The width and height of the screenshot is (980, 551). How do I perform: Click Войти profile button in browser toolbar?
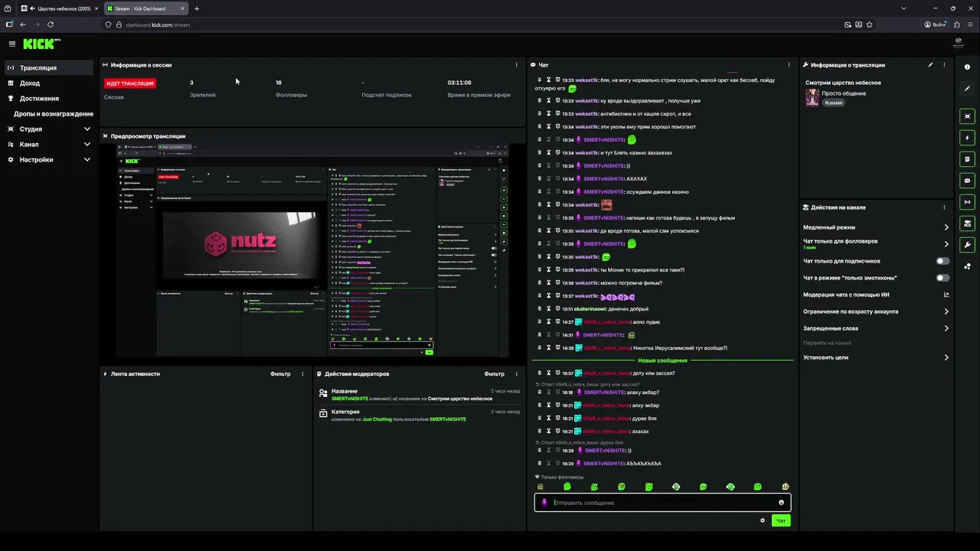[x=934, y=24]
